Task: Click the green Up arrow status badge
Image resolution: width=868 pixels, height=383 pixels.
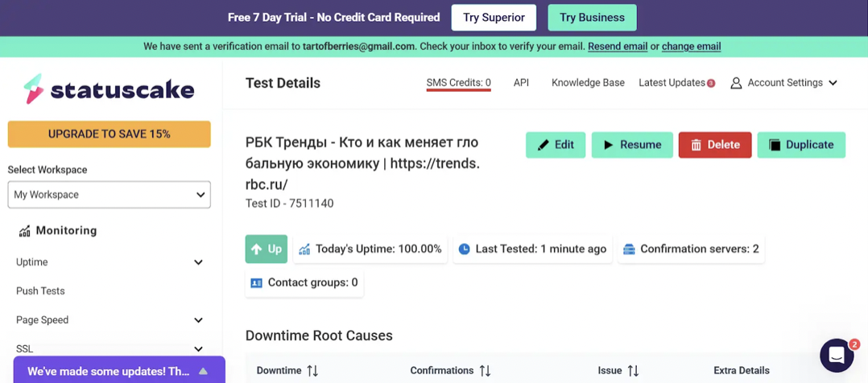Action: click(x=267, y=249)
